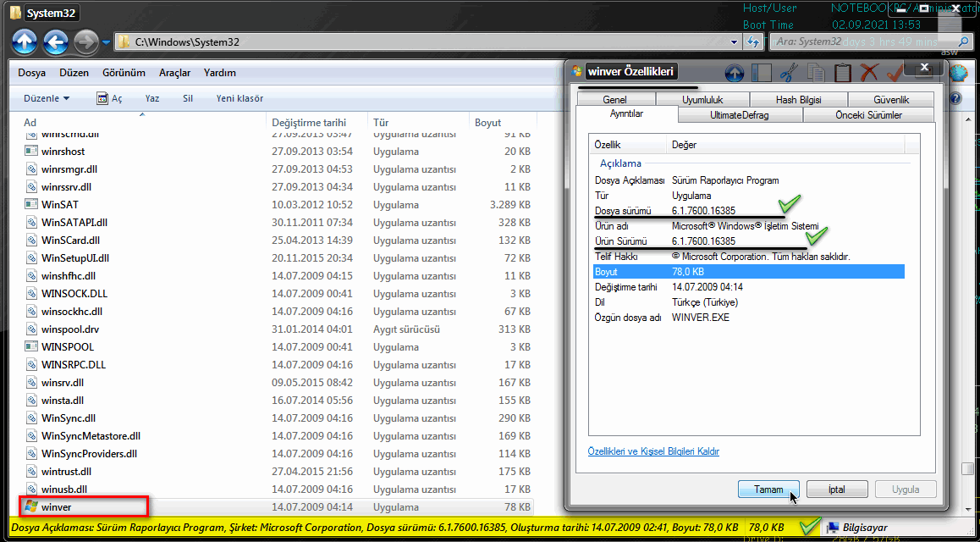Cancel with the İptal button
980x542 pixels.
pyautogui.click(x=838, y=489)
